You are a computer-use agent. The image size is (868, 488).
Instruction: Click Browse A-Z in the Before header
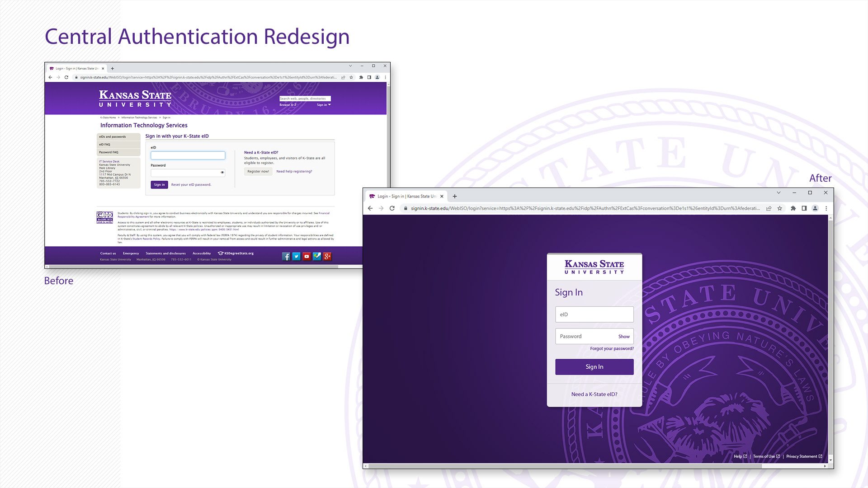tap(288, 105)
